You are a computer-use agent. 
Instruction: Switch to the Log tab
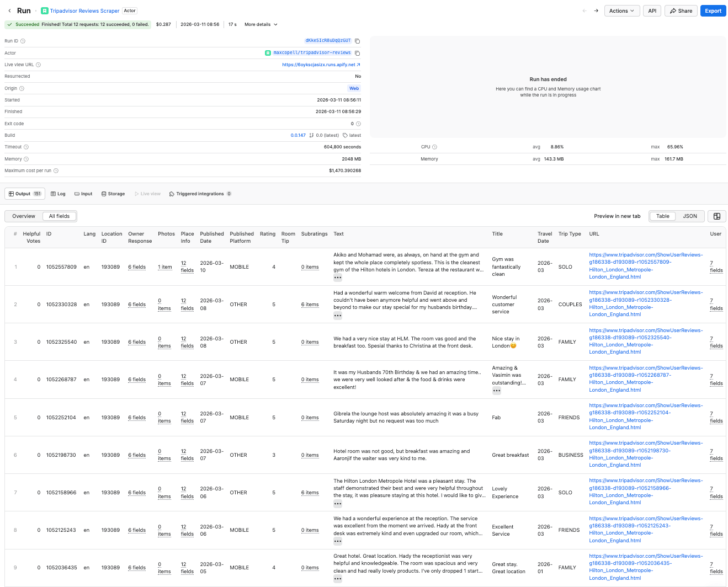[57, 194]
